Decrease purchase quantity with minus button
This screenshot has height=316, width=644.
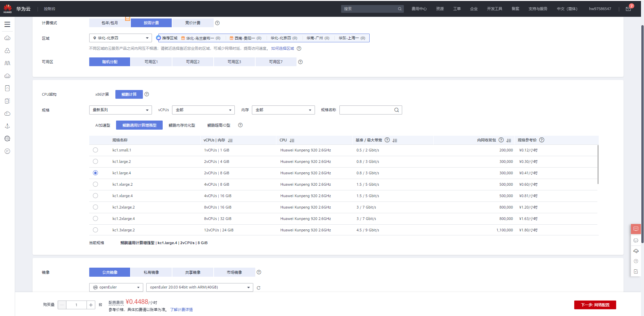pyautogui.click(x=62, y=305)
